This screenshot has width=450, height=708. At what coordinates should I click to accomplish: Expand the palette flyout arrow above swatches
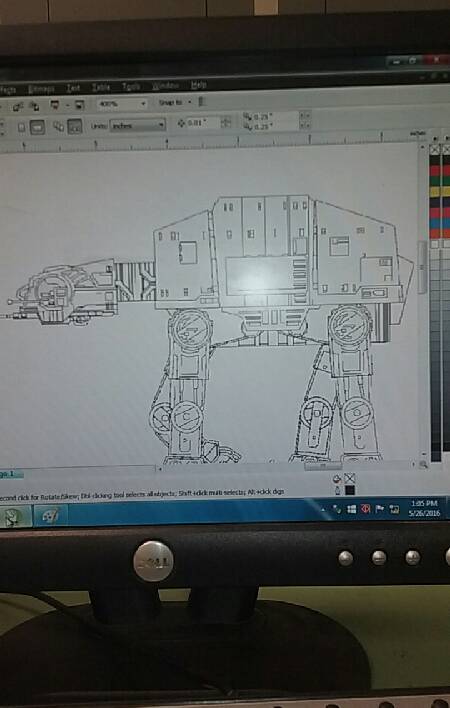coord(435,138)
